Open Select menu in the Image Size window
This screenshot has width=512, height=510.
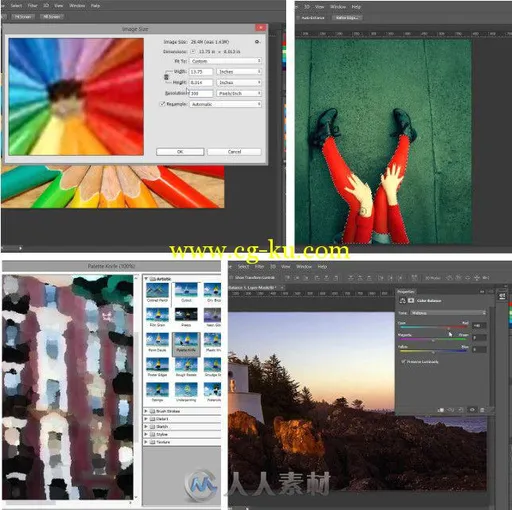16,6
